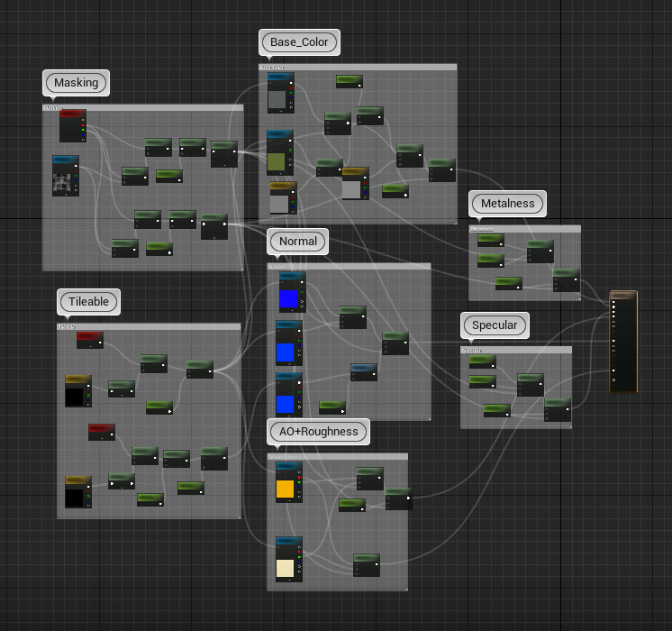
Task: Select the Normal comment bubble
Action: [298, 241]
